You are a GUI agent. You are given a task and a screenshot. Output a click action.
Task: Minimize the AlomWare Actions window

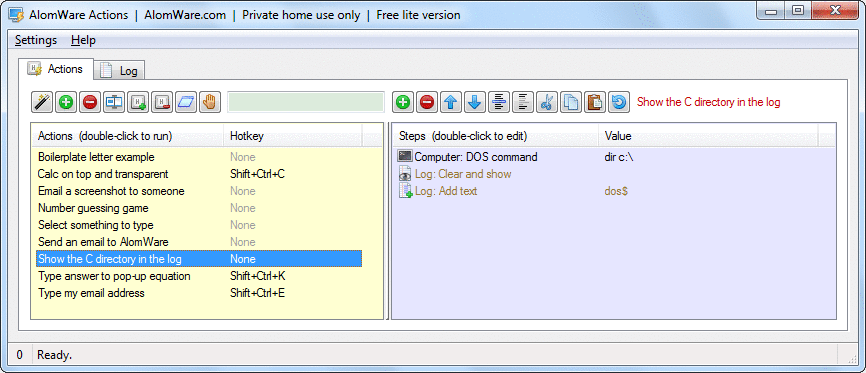(771, 11)
